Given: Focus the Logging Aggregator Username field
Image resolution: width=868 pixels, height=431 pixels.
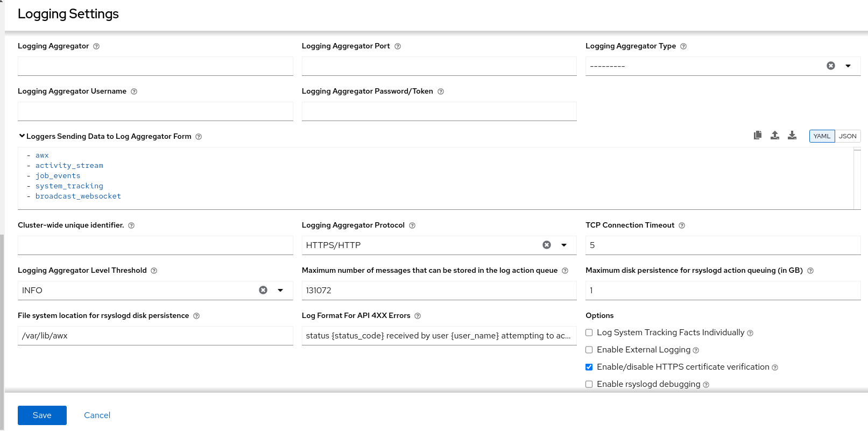Looking at the screenshot, I should pyautogui.click(x=155, y=111).
